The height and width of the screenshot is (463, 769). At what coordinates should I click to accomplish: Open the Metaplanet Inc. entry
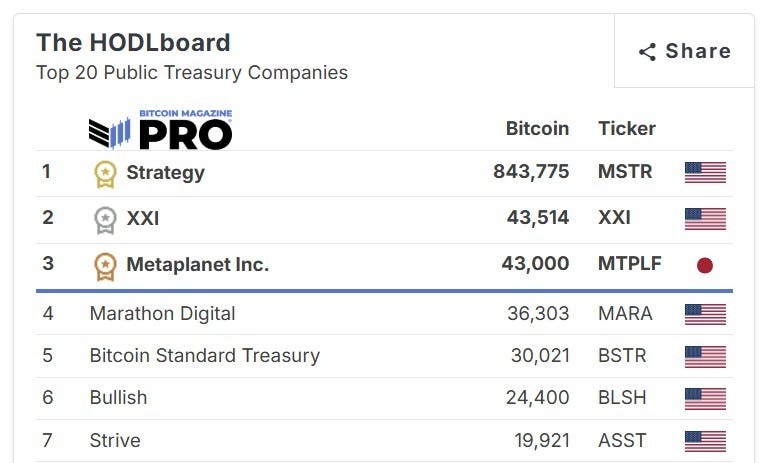198,264
